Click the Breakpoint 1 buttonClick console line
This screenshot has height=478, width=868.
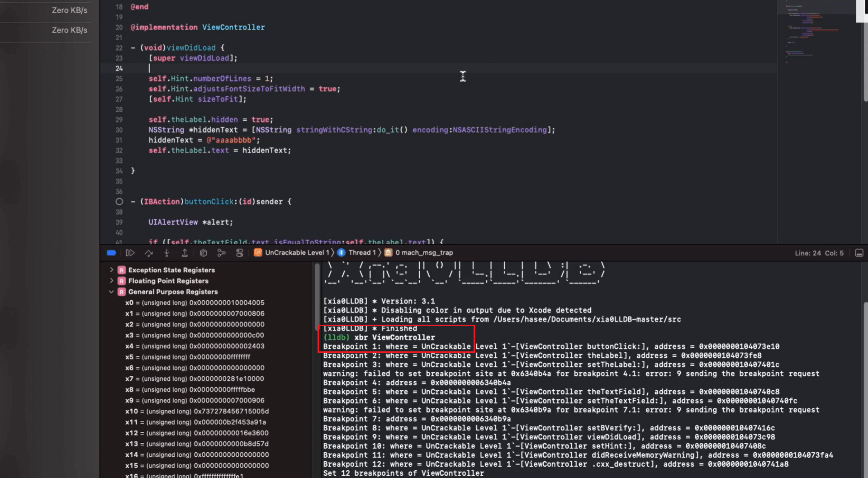[x=551, y=346]
